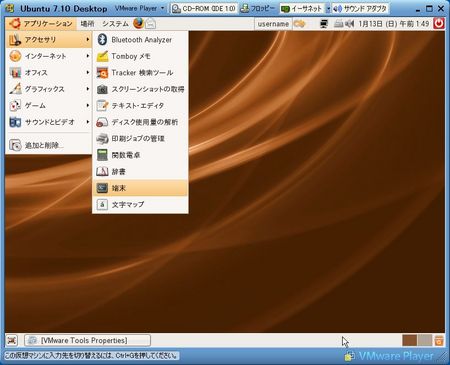Click the username switcher button

click(273, 24)
